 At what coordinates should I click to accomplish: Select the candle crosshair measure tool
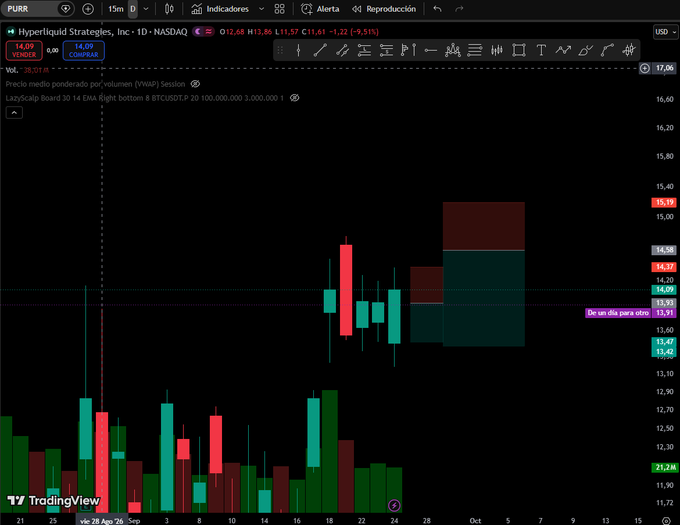pyautogui.click(x=629, y=50)
